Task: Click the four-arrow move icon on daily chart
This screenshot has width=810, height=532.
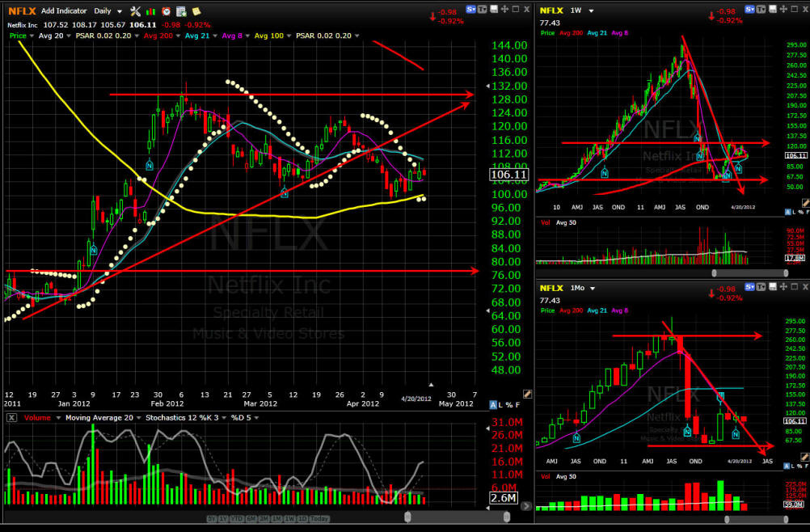Action: click(x=504, y=9)
